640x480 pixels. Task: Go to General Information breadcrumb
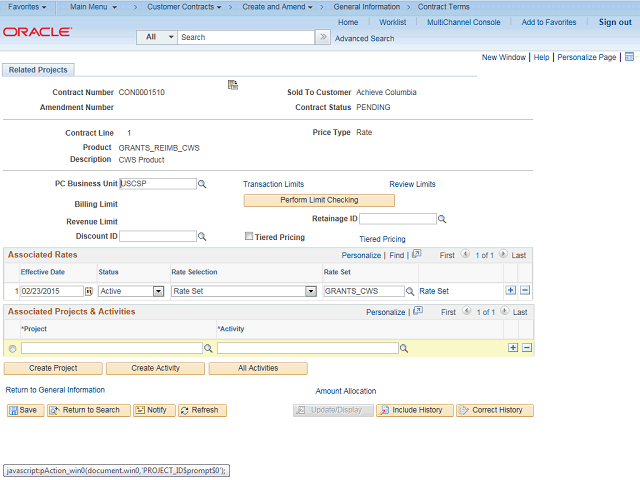tap(367, 7)
